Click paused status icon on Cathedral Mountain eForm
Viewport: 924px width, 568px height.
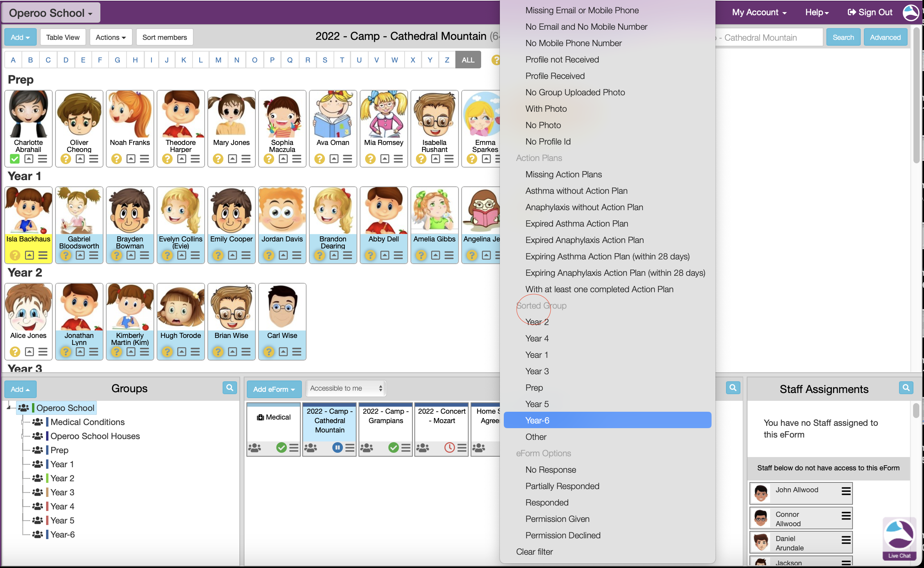click(337, 448)
